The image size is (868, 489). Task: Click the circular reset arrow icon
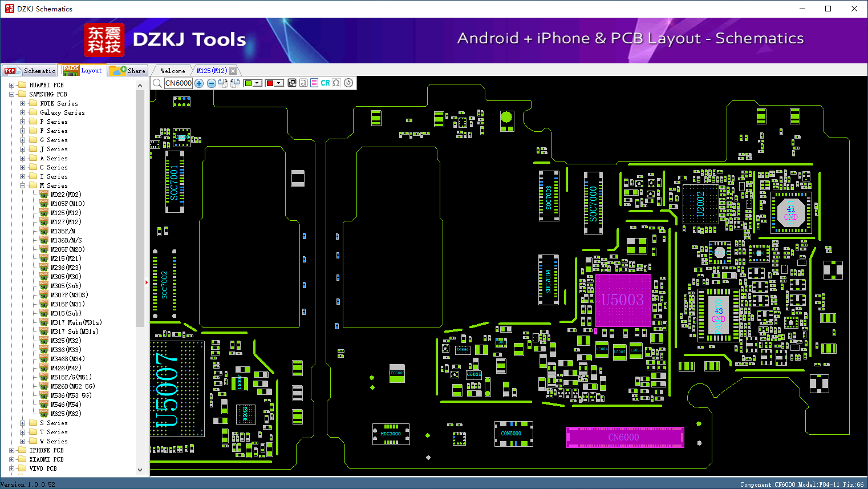click(348, 83)
